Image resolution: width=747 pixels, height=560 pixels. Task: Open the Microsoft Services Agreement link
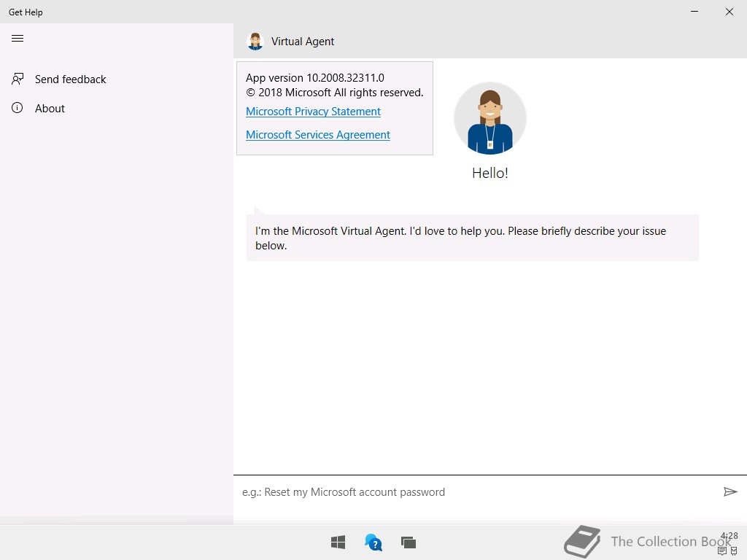(318, 135)
